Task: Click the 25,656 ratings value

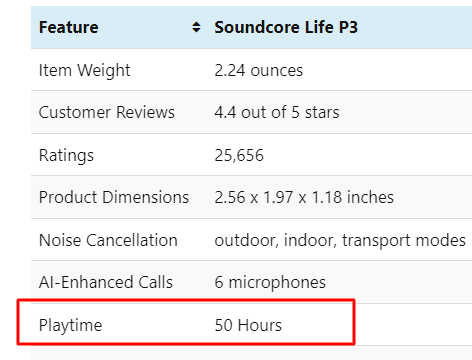Action: pos(239,155)
